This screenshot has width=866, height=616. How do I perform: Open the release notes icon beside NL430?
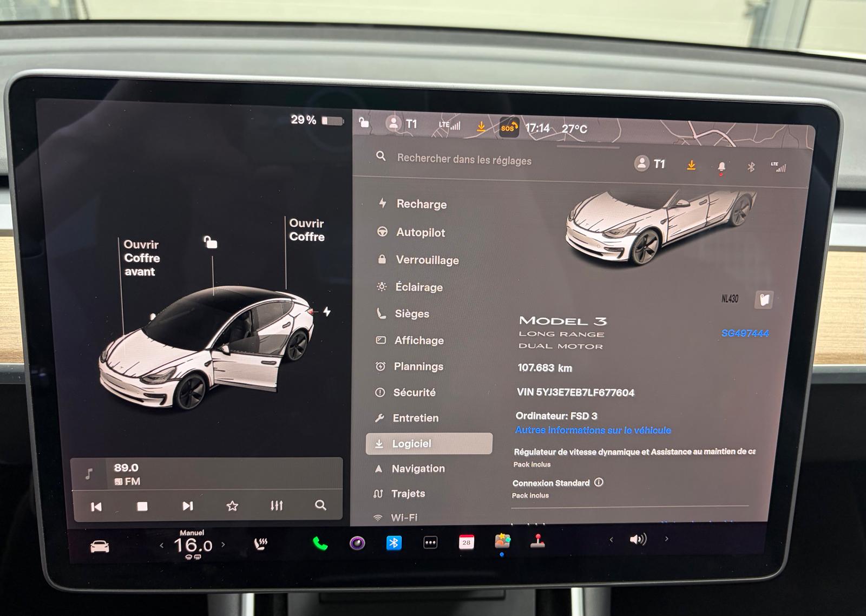[764, 299]
